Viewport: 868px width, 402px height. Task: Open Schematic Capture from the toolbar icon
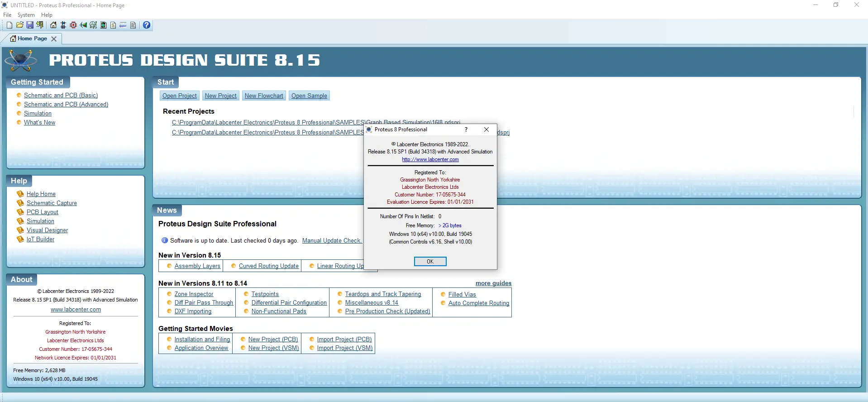(63, 25)
